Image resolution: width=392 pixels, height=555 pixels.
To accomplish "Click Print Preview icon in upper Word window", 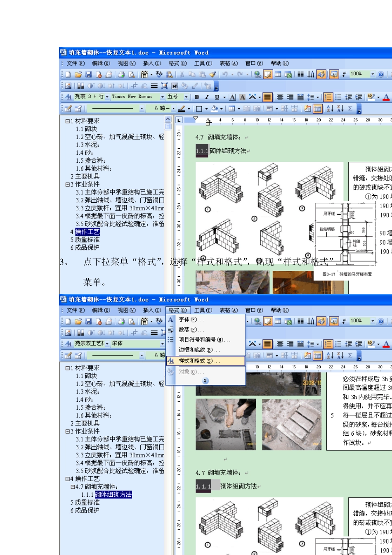I will pos(132,75).
